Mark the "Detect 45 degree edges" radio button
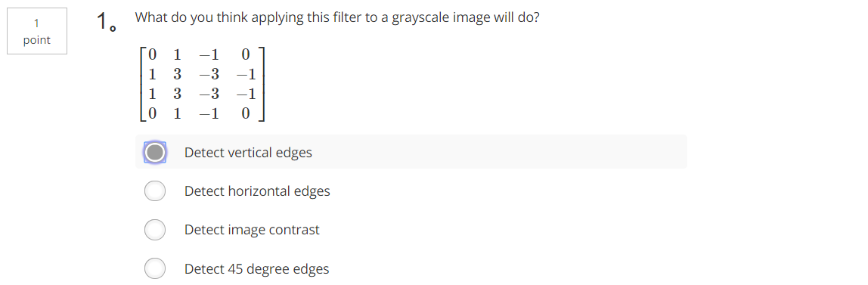Viewport: 868px width, 285px height. point(155,268)
